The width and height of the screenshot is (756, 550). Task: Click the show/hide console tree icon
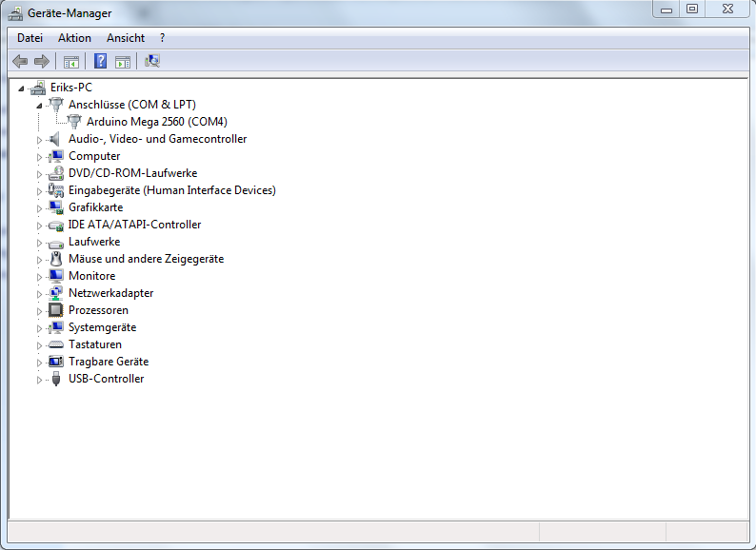[70, 62]
